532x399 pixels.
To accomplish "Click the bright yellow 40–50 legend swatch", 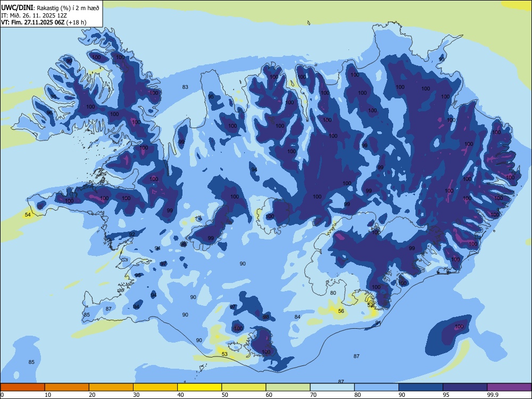I will pos(199,387).
